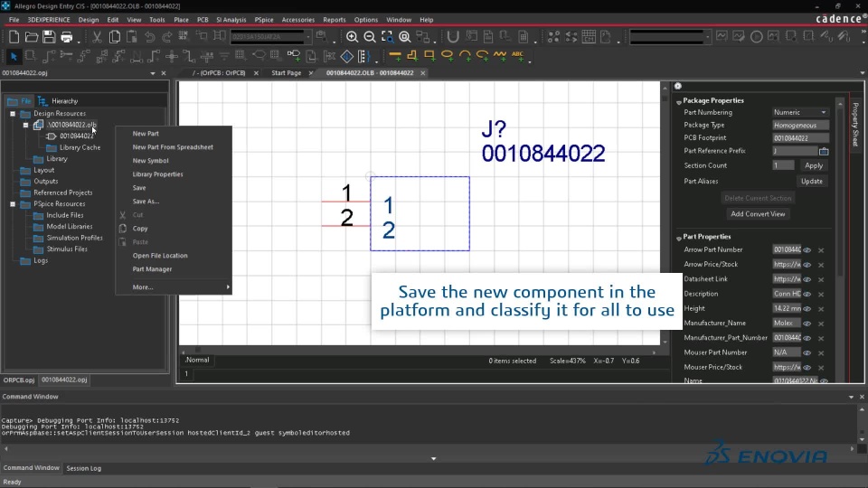Click the Section Count input field
This screenshot has width=868, height=488.
tap(783, 165)
